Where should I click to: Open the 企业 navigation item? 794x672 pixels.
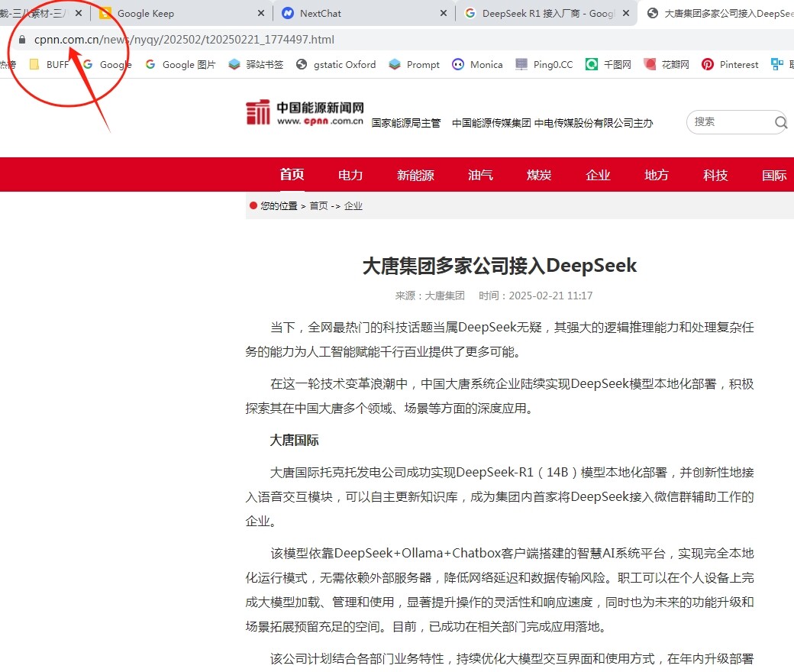tap(598, 175)
